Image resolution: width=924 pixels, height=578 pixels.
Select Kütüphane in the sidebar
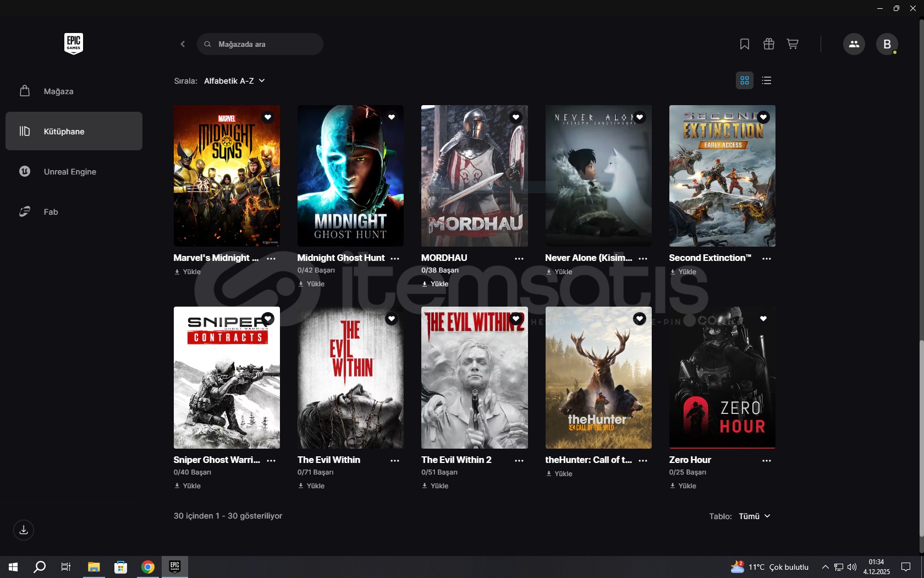click(74, 131)
